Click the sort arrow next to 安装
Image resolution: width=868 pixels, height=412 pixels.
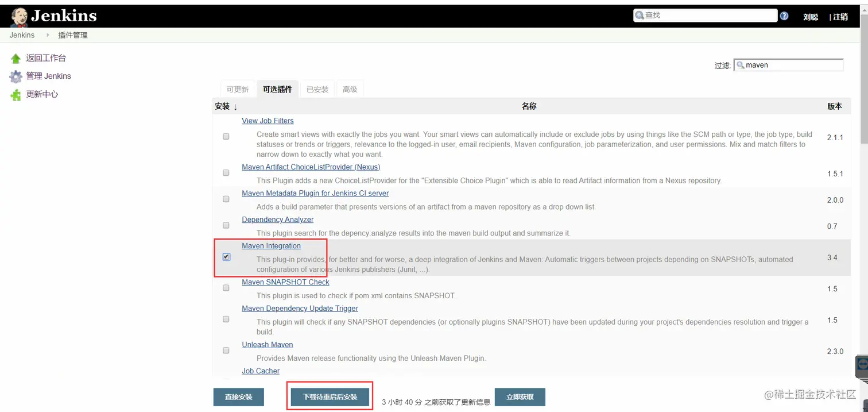tap(235, 107)
